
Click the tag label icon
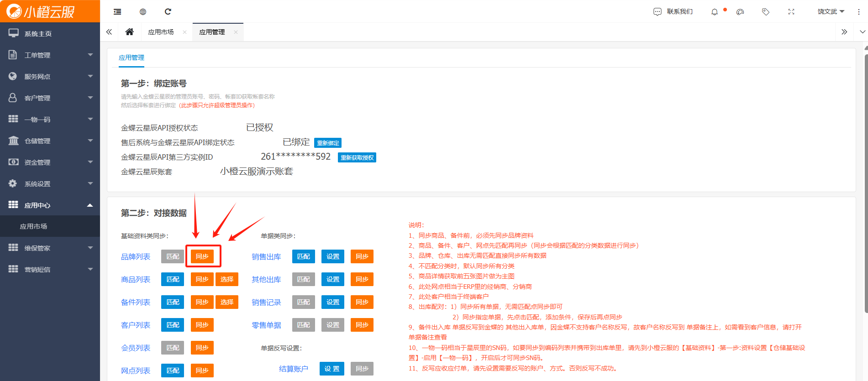766,11
